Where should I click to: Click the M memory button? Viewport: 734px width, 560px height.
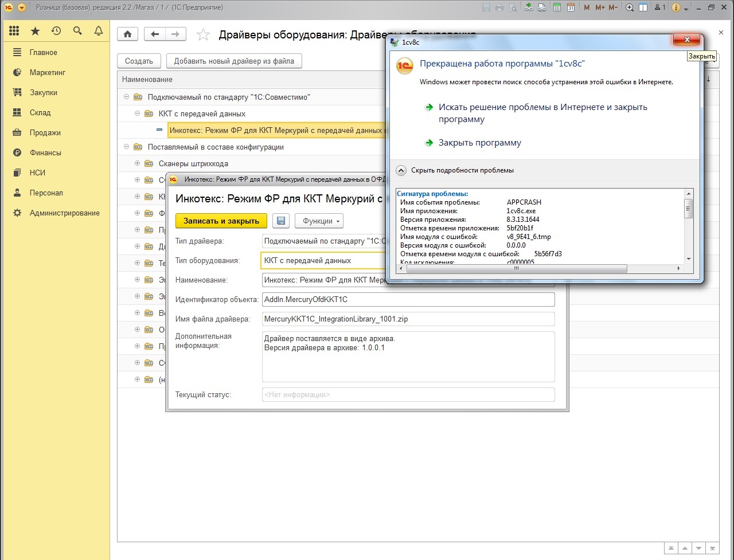pyautogui.click(x=587, y=7)
